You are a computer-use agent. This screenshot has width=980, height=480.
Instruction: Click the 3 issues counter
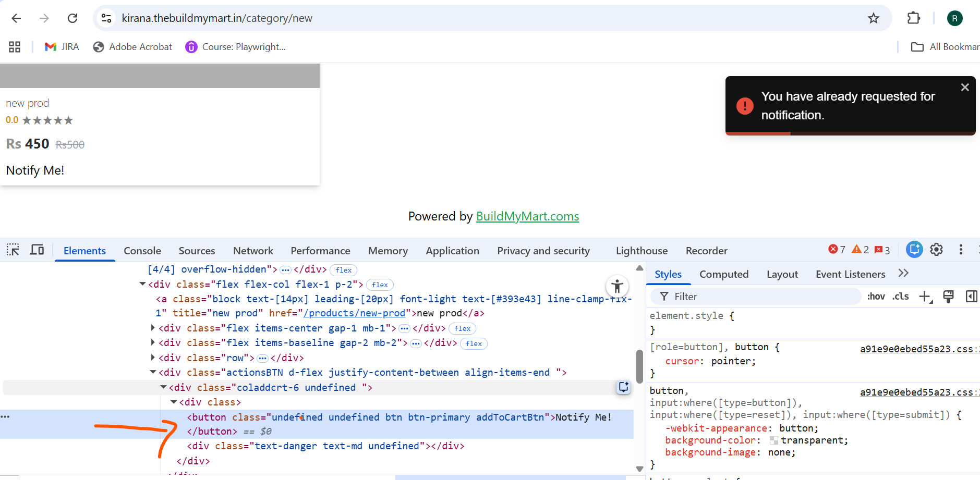(x=882, y=250)
